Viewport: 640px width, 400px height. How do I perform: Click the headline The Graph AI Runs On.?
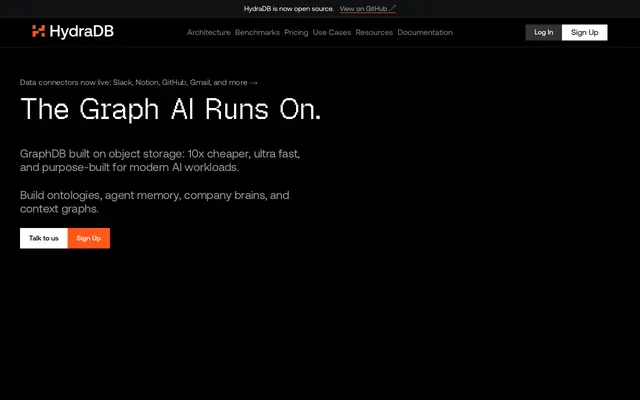coord(171,109)
